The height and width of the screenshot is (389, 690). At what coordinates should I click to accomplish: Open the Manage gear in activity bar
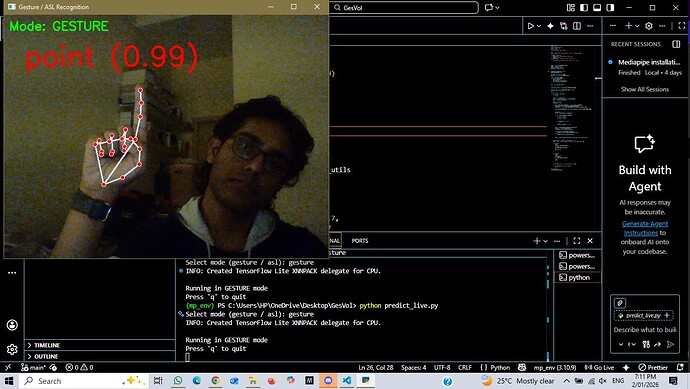coord(12,349)
